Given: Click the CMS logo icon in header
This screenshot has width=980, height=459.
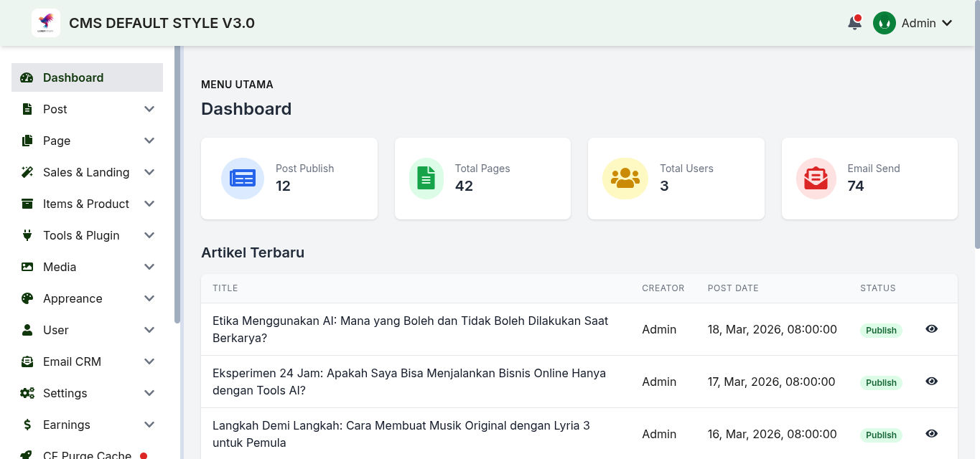Looking at the screenshot, I should pos(46,23).
